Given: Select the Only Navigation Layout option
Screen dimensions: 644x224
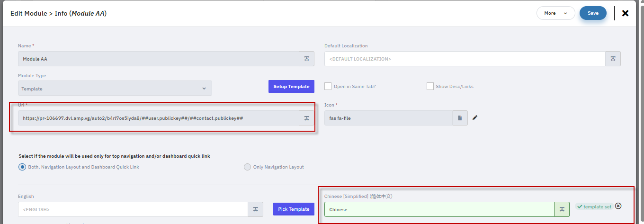Looking at the screenshot, I should [247, 167].
